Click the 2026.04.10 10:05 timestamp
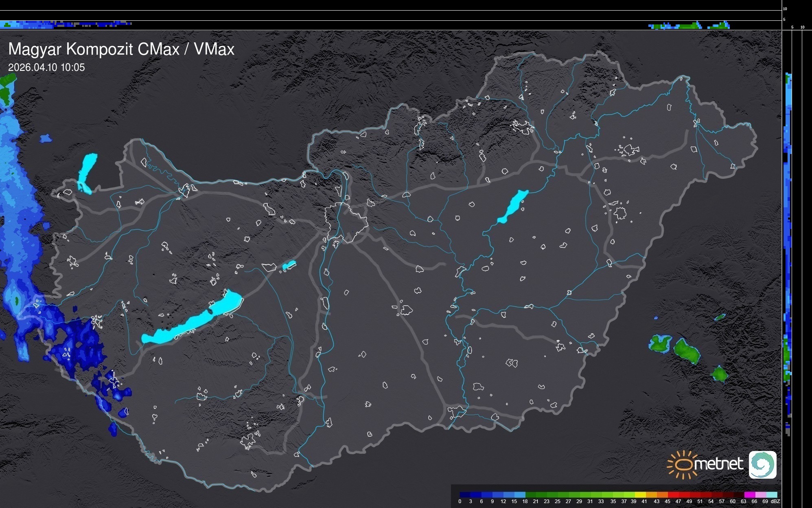Screen dimensions: 812x508 46,68
